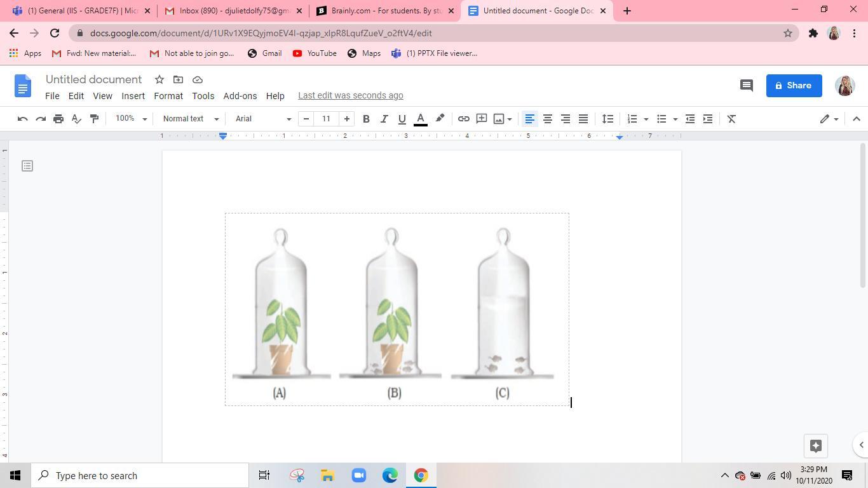Open the Arial font dropdown
Screen dimensions: 868x488
pos(263,119)
